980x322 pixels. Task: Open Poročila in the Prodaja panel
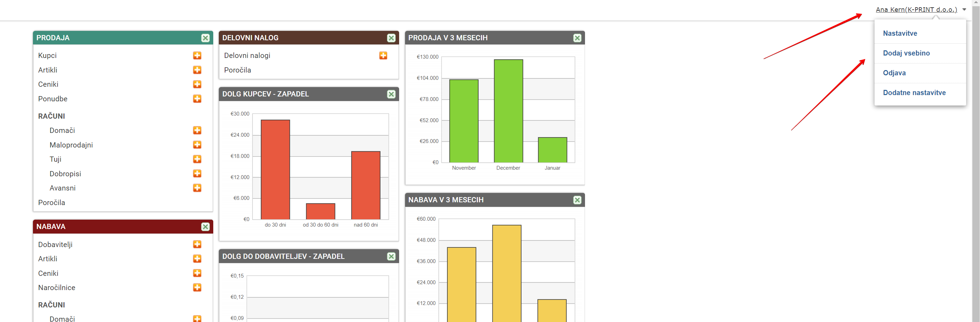coord(51,203)
